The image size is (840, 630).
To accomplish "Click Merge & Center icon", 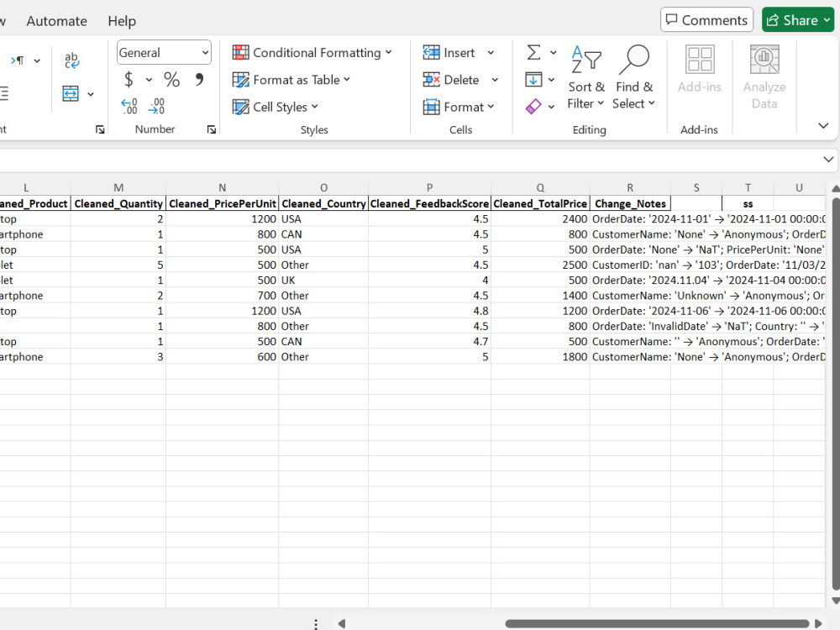I will (71, 94).
